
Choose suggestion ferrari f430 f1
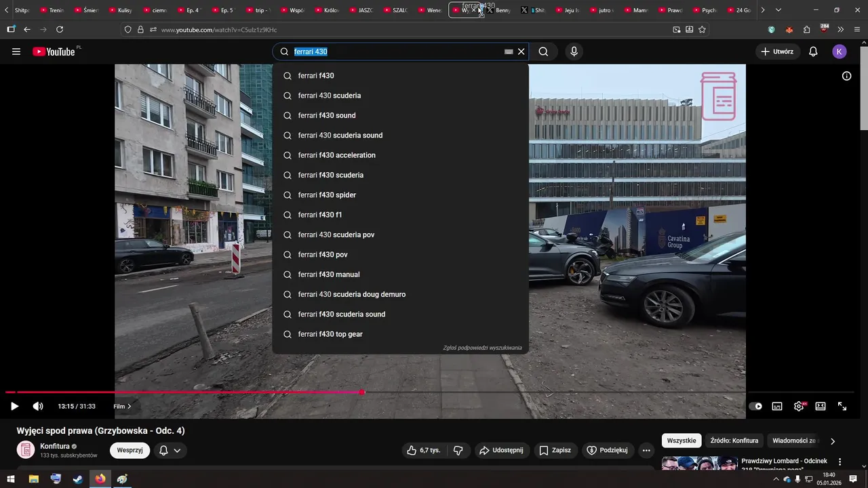tap(400, 215)
